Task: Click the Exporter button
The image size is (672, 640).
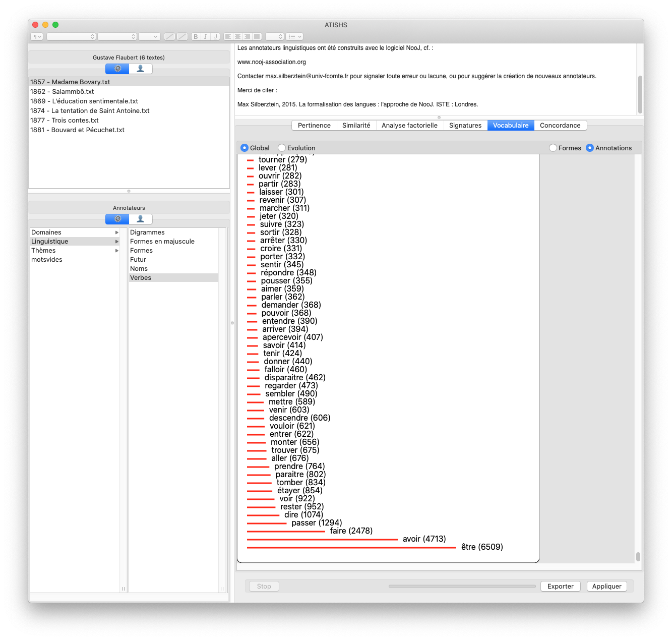Action: click(560, 587)
